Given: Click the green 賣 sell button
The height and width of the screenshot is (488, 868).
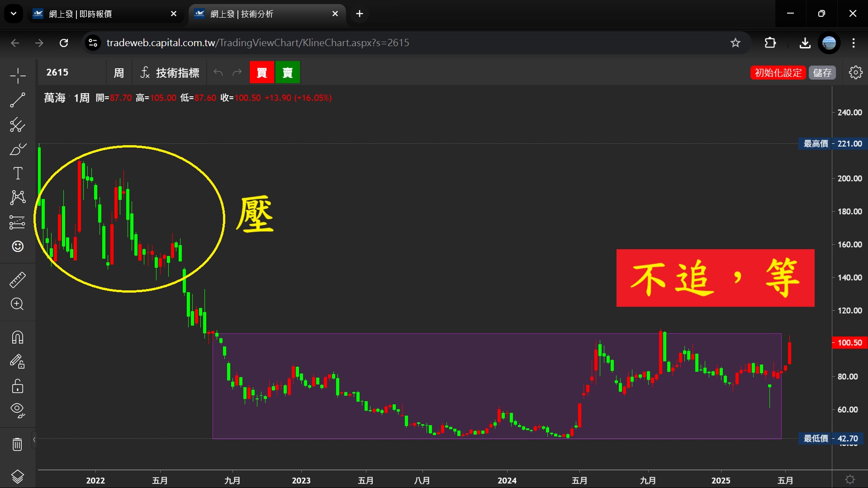Looking at the screenshot, I should tap(288, 73).
